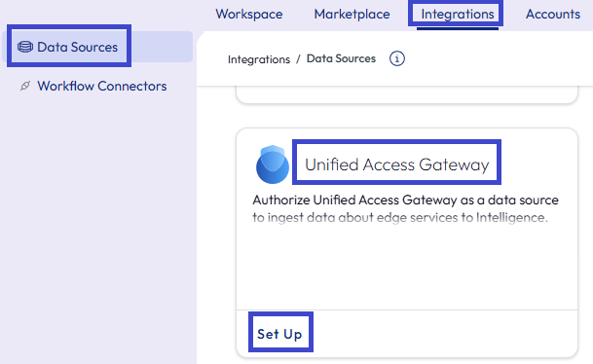Click the info icon beside the breadcrumb
593x364 pixels.
coord(396,58)
